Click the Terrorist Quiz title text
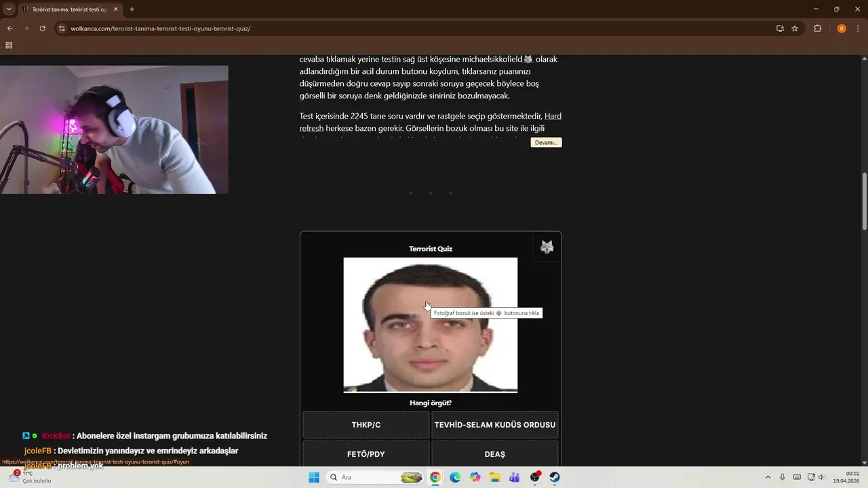 point(431,249)
